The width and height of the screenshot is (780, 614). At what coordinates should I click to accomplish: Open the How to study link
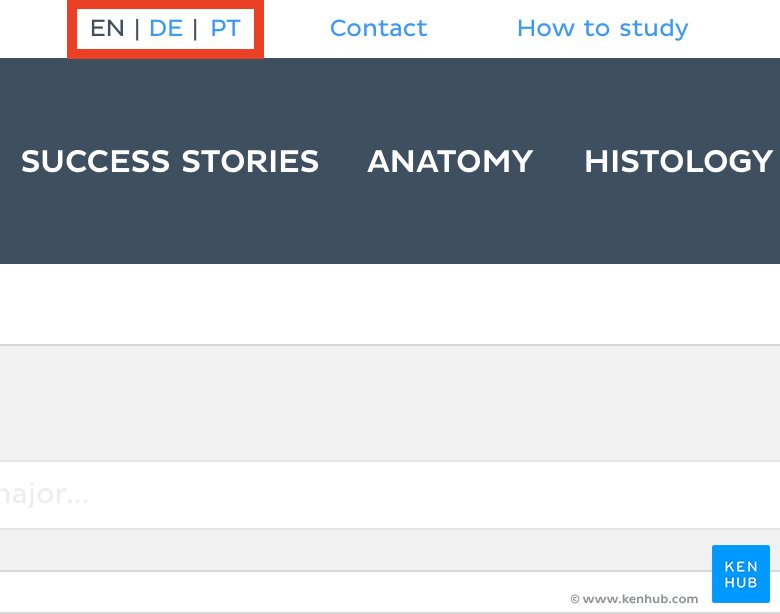click(602, 28)
